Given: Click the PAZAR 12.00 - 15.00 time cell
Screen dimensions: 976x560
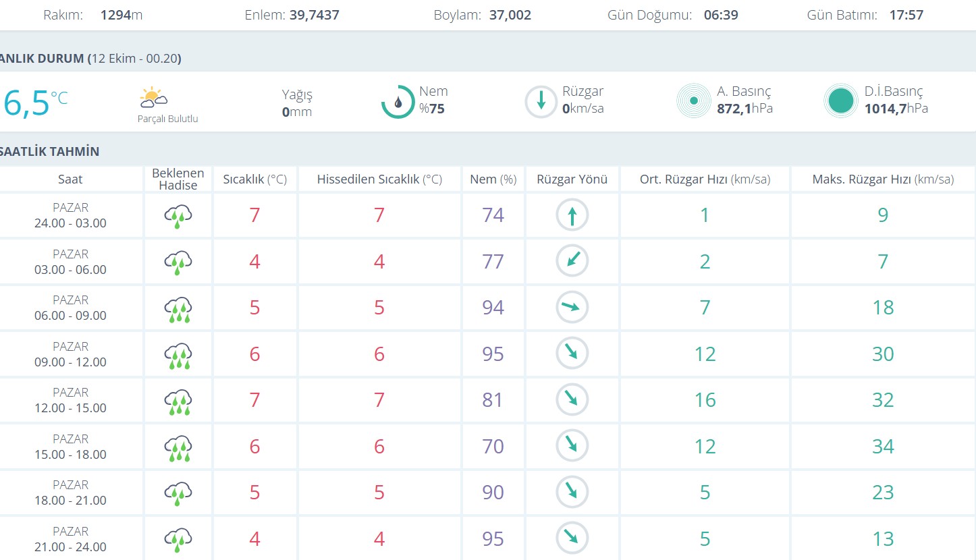Looking at the screenshot, I should point(70,401).
